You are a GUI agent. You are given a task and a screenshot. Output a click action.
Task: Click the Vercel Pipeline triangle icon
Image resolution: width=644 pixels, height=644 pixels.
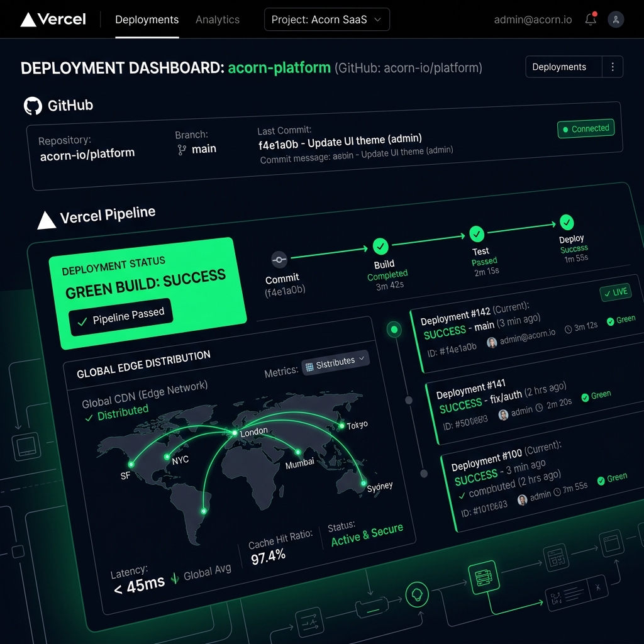[46, 220]
